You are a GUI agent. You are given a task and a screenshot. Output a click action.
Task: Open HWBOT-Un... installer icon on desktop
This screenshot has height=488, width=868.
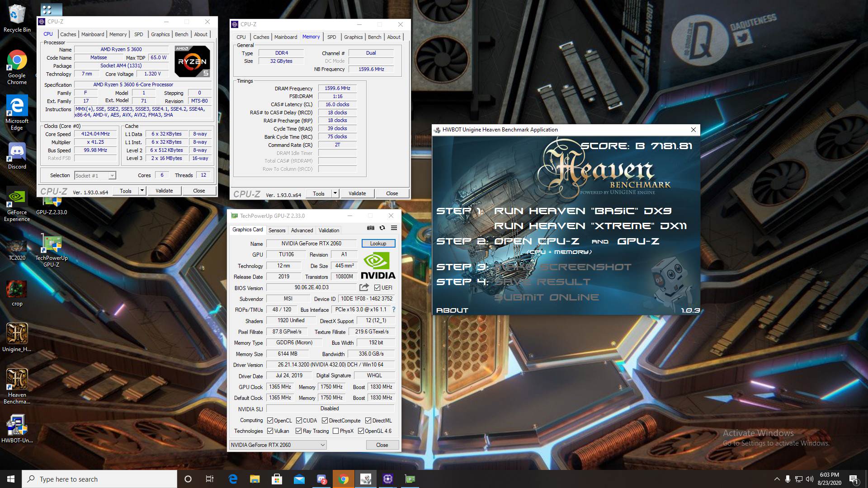click(17, 429)
